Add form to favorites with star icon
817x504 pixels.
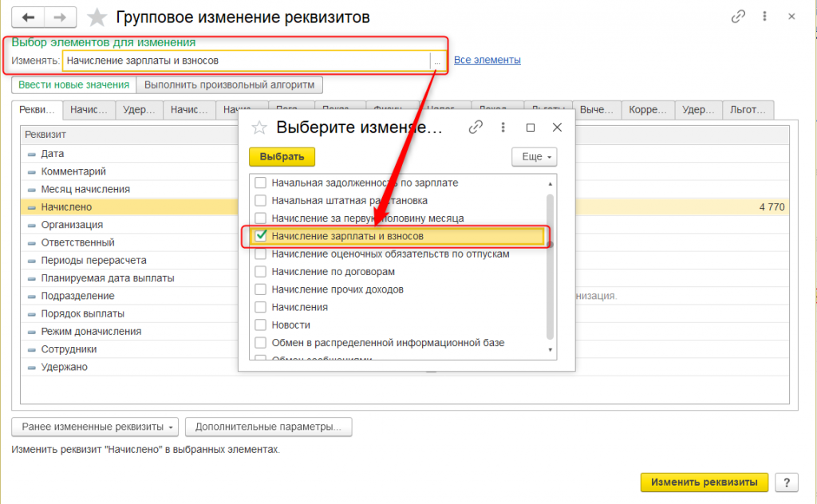97,18
